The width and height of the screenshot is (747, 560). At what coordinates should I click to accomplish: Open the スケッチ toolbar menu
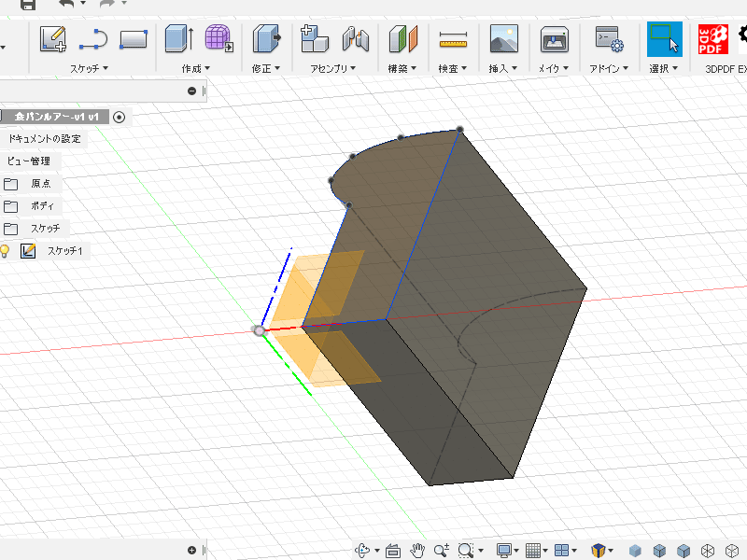click(x=89, y=68)
